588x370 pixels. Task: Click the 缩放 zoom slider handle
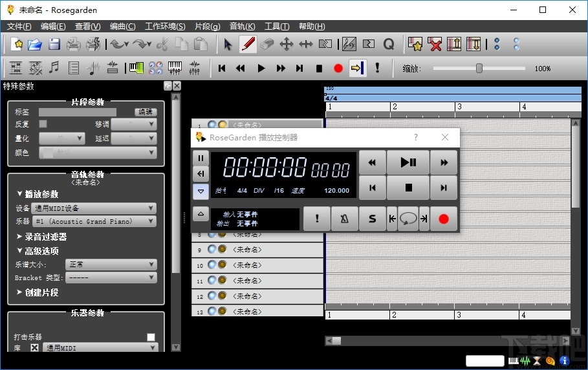click(x=479, y=68)
